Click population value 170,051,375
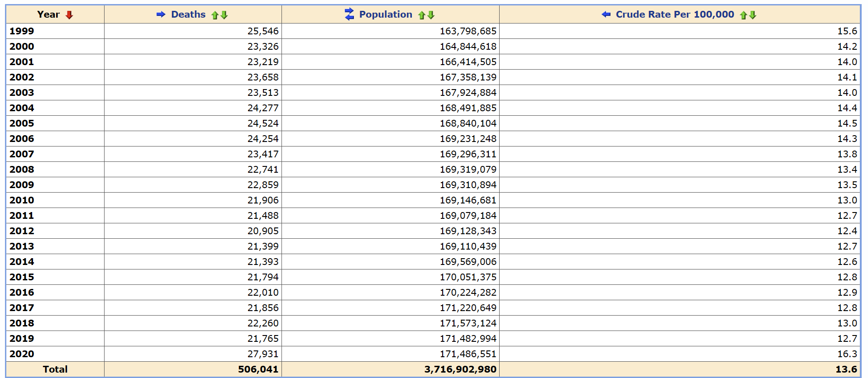The image size is (868, 378). point(468,277)
